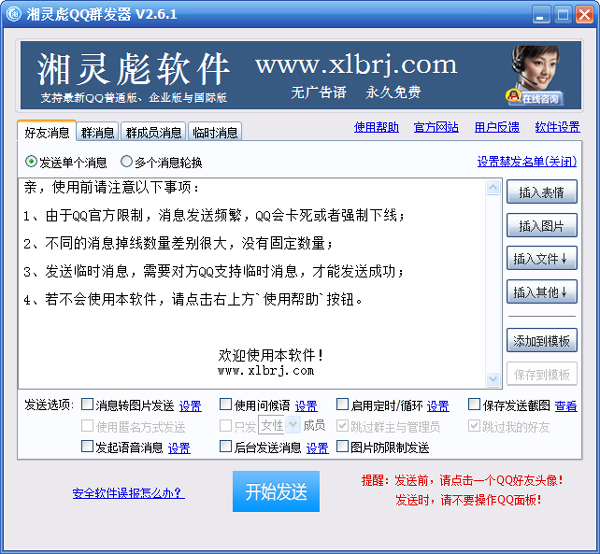Select the 多个消息轮换 radio button
600x554 pixels.
(x=126, y=162)
